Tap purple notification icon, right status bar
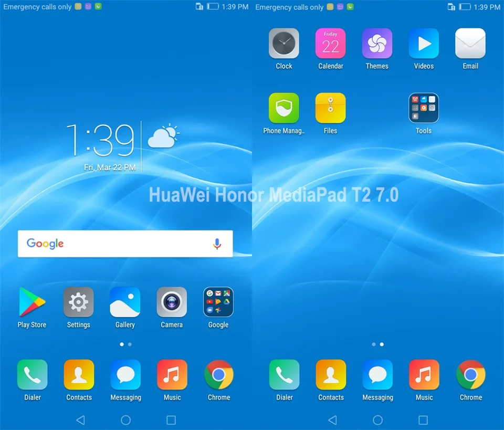 point(340,6)
